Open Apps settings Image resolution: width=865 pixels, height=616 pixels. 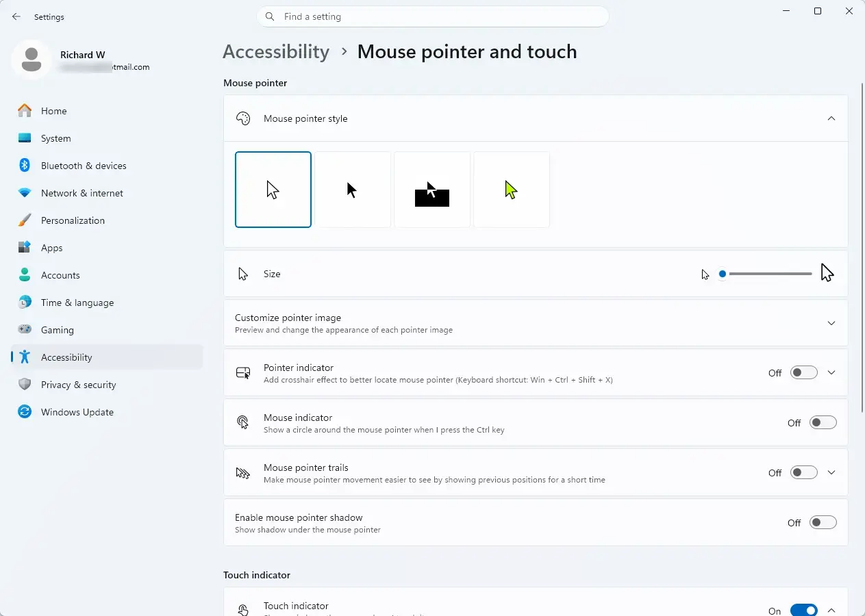pyautogui.click(x=107, y=248)
